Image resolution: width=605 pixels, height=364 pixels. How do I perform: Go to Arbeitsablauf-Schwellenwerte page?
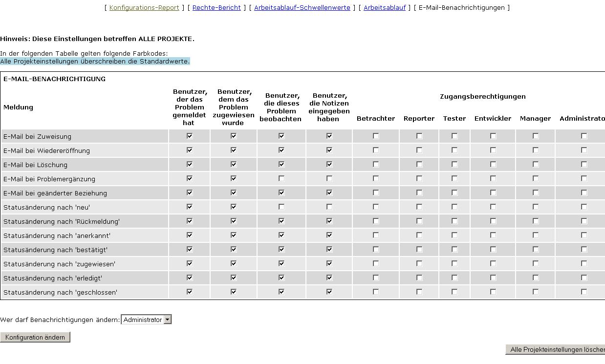[x=302, y=7]
